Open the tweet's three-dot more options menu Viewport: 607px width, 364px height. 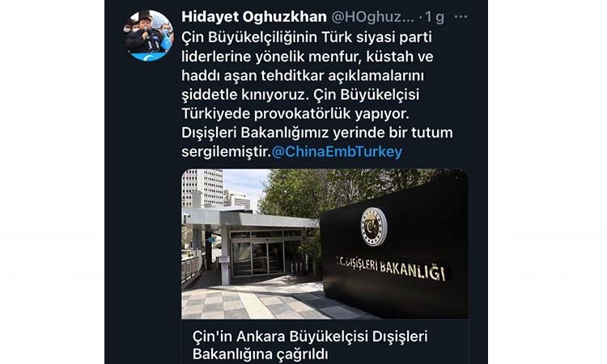tap(461, 17)
